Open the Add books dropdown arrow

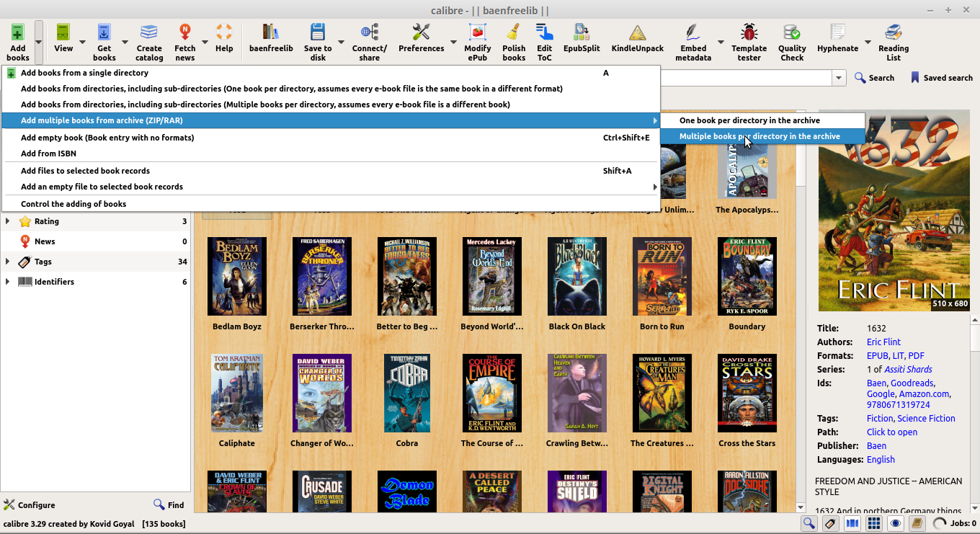(39, 43)
